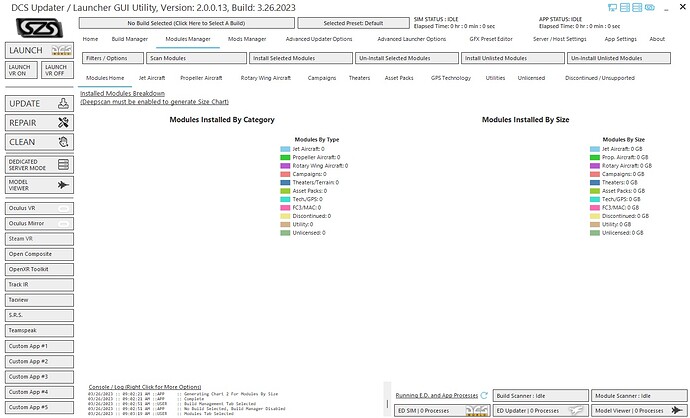Screen dimensions: 690x418
Task: Launch Steam VR
Action: [x=39, y=239]
